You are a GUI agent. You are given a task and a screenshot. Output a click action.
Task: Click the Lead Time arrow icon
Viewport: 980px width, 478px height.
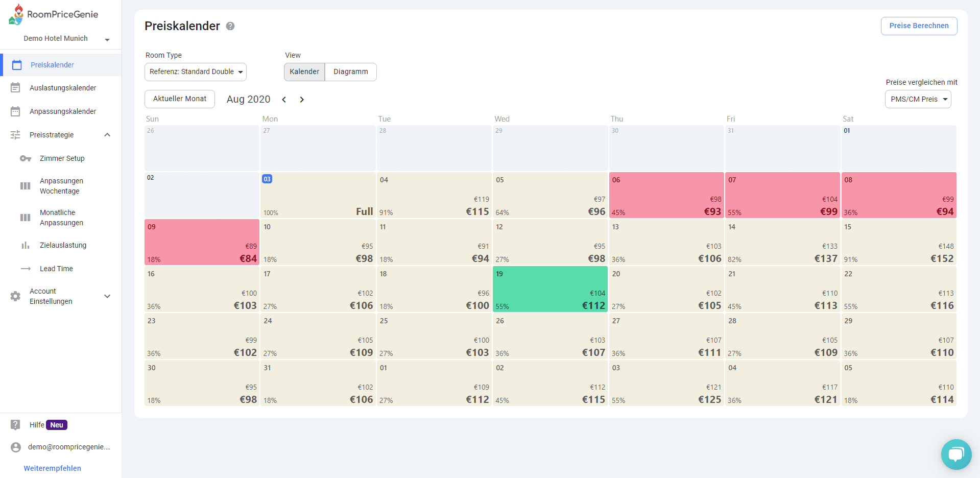pos(26,269)
